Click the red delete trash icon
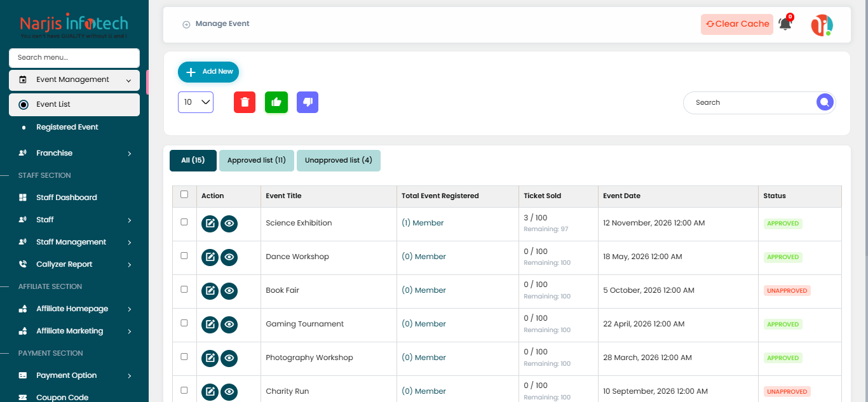The image size is (868, 402). click(x=245, y=102)
